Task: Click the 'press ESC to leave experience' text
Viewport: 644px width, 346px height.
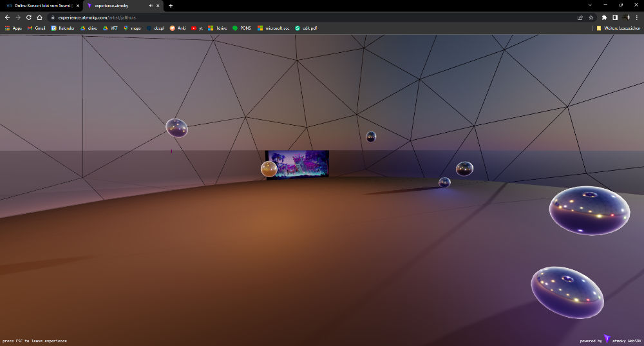Action: (x=35, y=341)
